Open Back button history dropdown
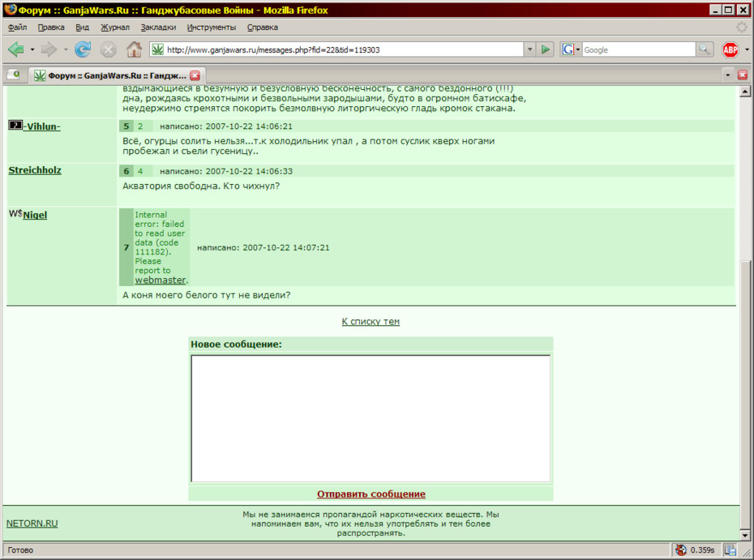 32,49
